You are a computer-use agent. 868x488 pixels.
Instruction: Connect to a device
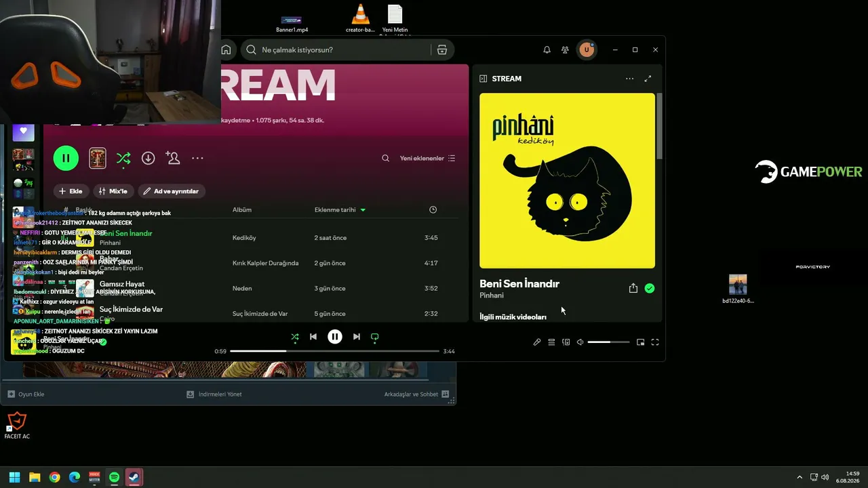566,342
